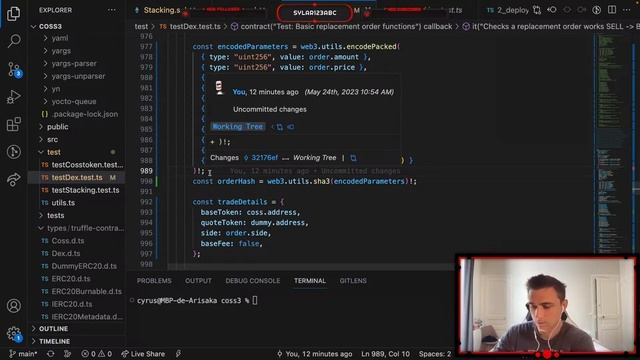
Task: Select testDex.test.ts in explorer
Action: click(x=77, y=178)
